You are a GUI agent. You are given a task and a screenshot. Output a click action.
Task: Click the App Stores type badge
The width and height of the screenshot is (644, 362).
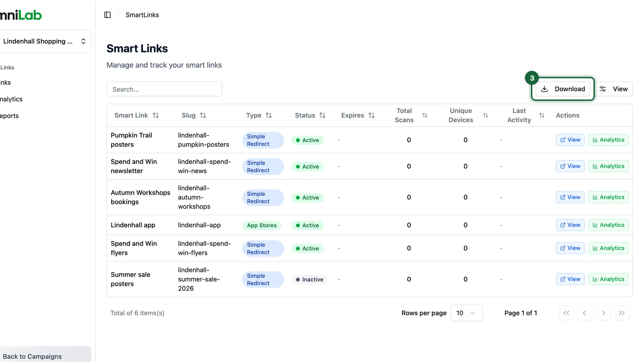(262, 225)
